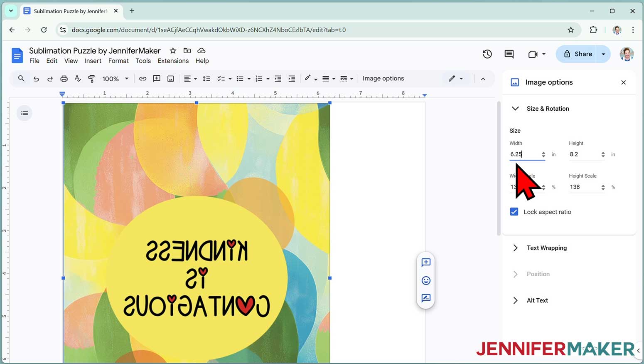Increase indent in toolbar
Screen dimensions: 644x364
click(x=292, y=79)
